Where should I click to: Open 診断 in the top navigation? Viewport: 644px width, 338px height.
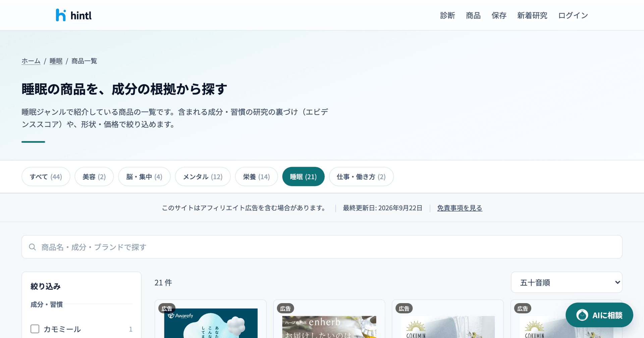pyautogui.click(x=447, y=15)
